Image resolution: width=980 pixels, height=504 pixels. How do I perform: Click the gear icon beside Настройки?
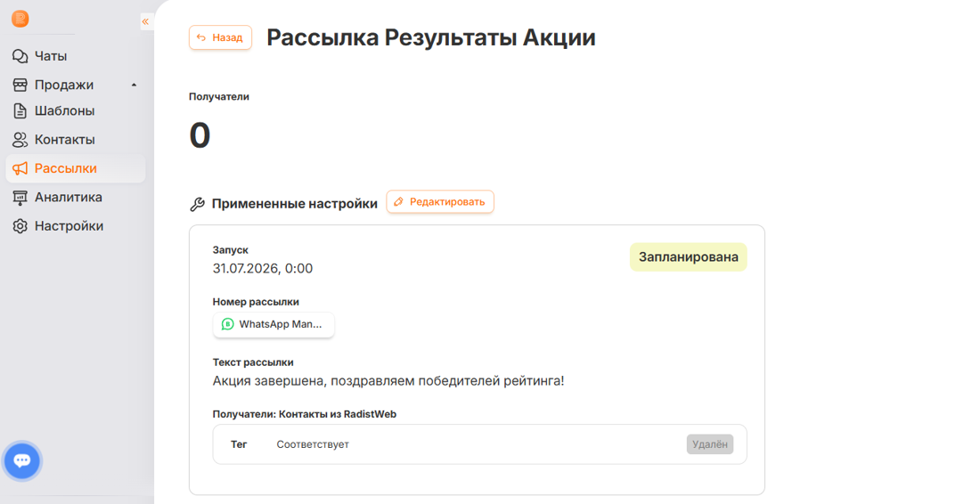coord(20,226)
